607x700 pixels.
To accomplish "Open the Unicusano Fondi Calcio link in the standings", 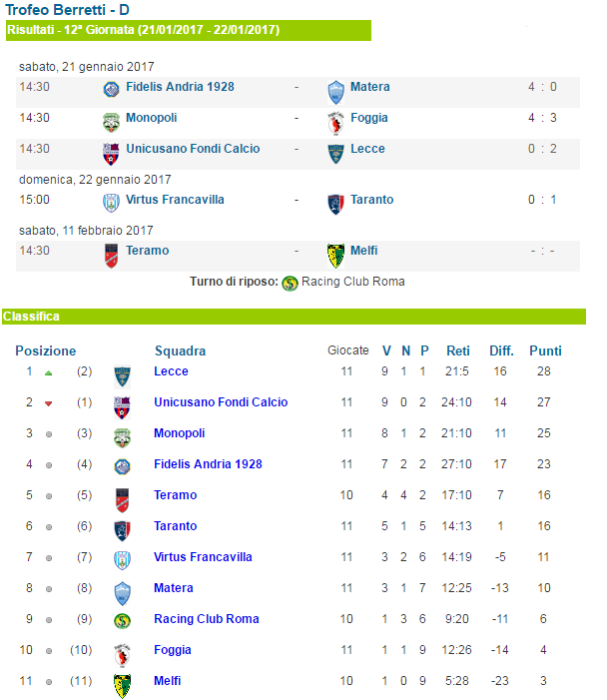I will [221, 402].
